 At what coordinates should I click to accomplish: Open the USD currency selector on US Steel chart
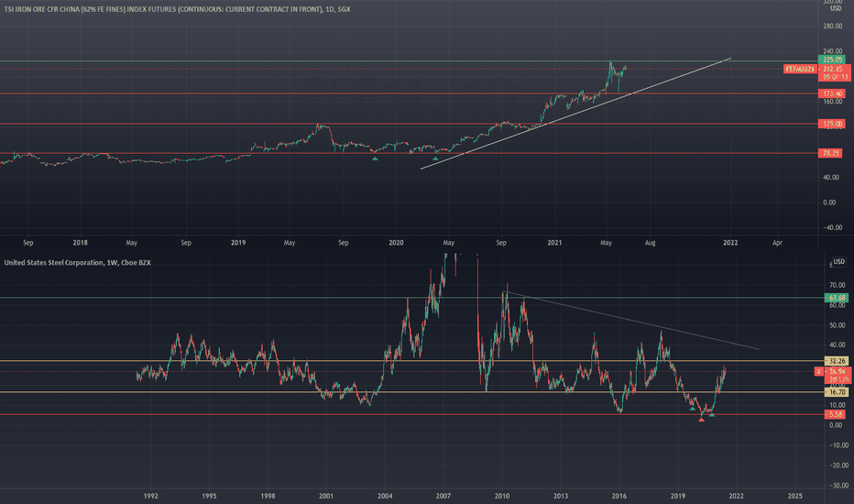[x=838, y=262]
